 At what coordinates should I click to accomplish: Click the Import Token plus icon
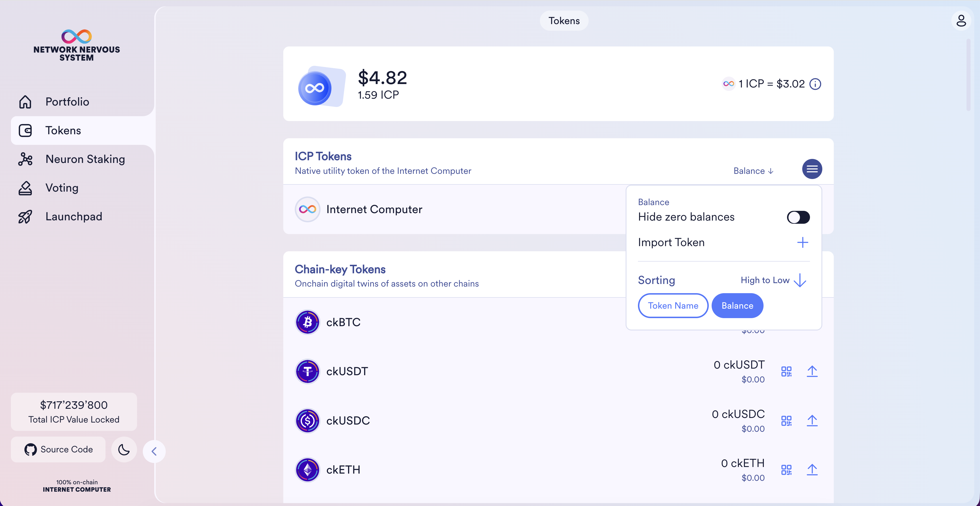pyautogui.click(x=802, y=242)
